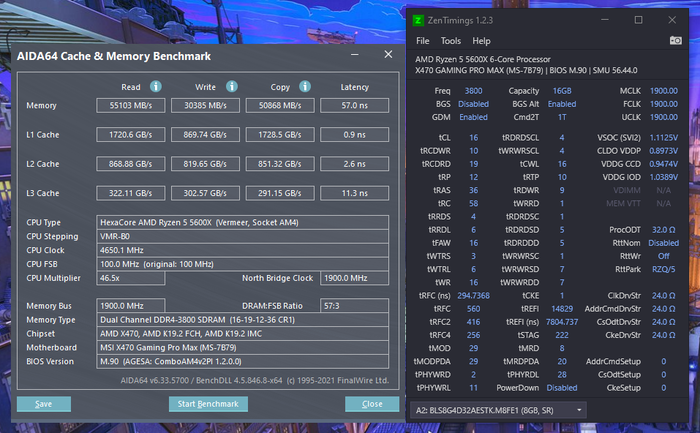Screen dimensions: 700x433
Task: Click Start Benchmark in AIDA64
Action: pyautogui.click(x=208, y=404)
